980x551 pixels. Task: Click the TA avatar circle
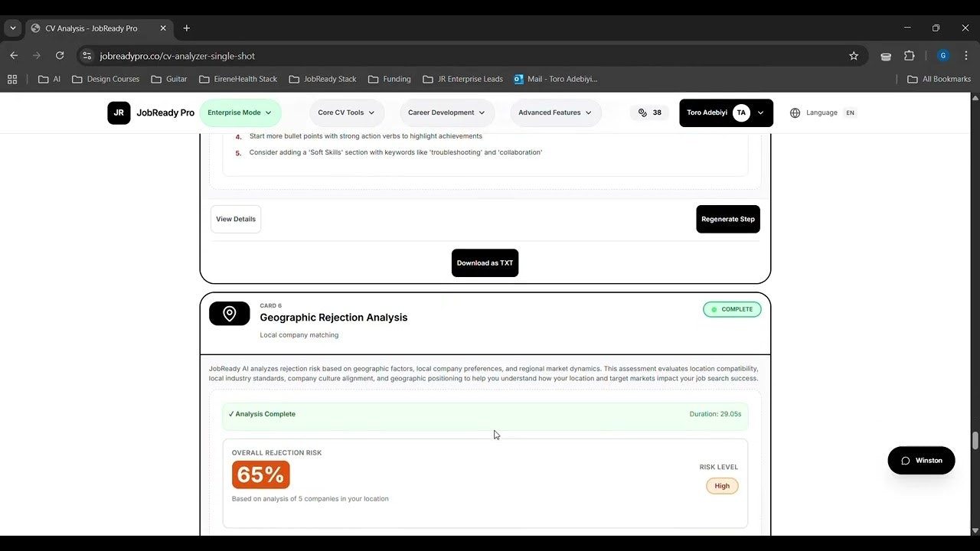(741, 112)
